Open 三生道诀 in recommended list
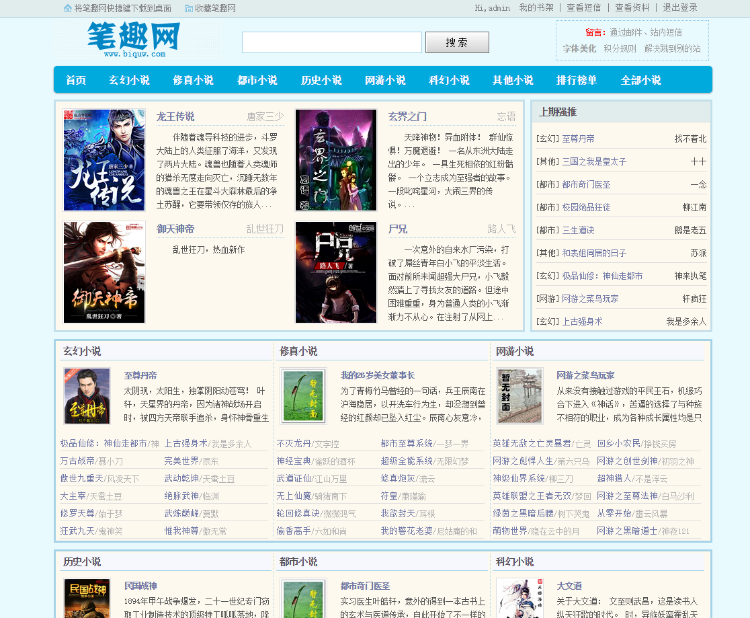The width and height of the screenshot is (750, 618). (578, 230)
